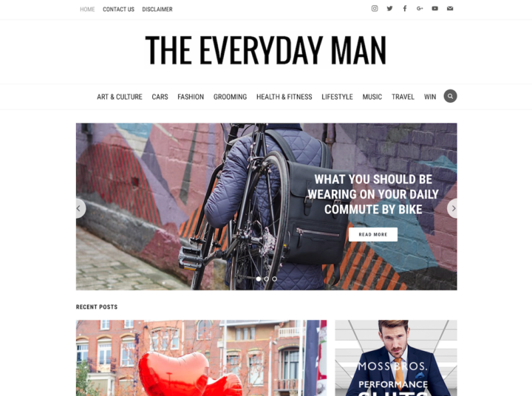
Task: Click the Moss Bros suits advertisement
Action: (396, 358)
